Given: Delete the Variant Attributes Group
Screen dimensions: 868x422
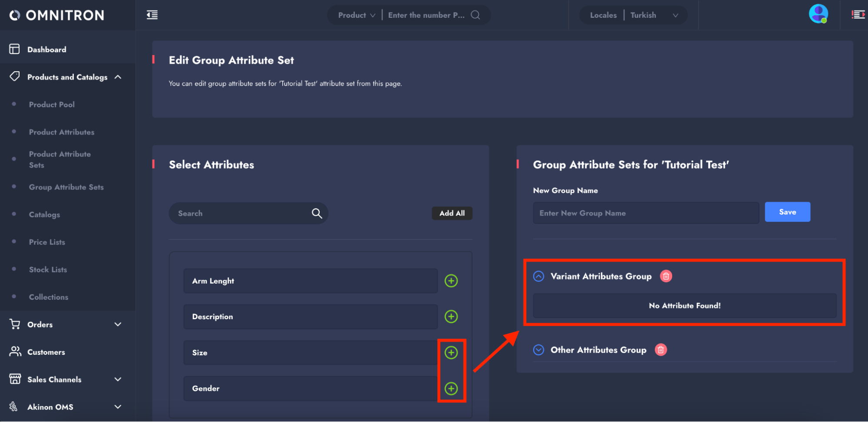Looking at the screenshot, I should (x=666, y=276).
